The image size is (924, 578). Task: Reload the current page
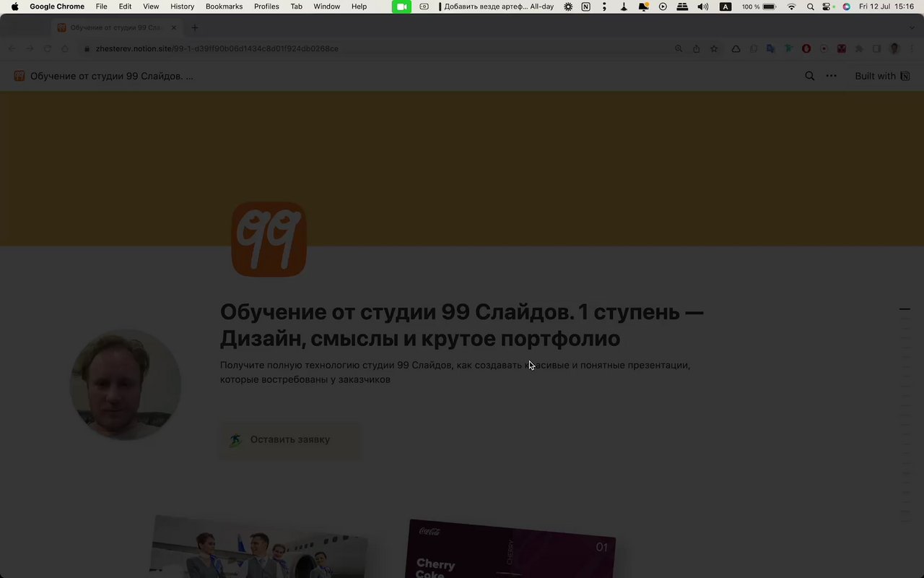click(48, 48)
